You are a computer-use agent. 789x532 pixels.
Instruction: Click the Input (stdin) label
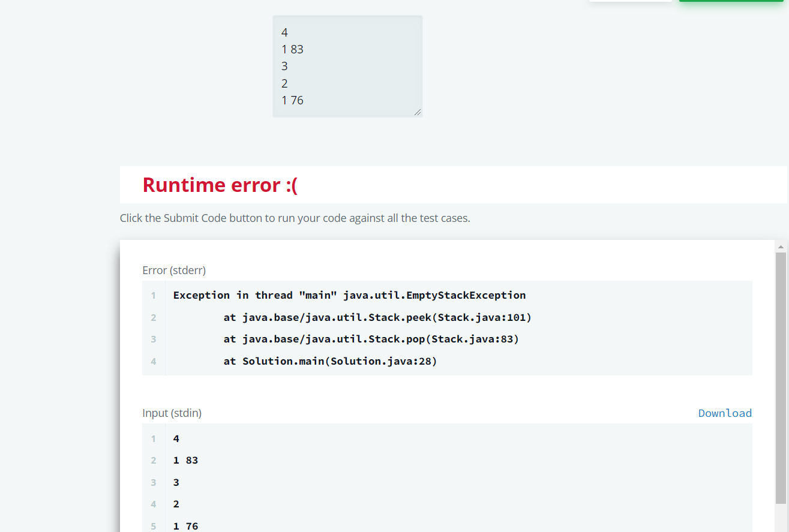172,413
